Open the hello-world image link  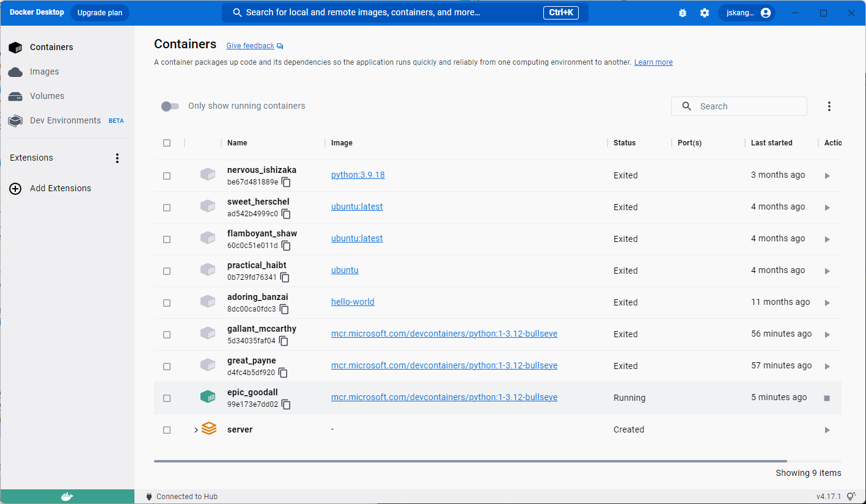(x=353, y=302)
